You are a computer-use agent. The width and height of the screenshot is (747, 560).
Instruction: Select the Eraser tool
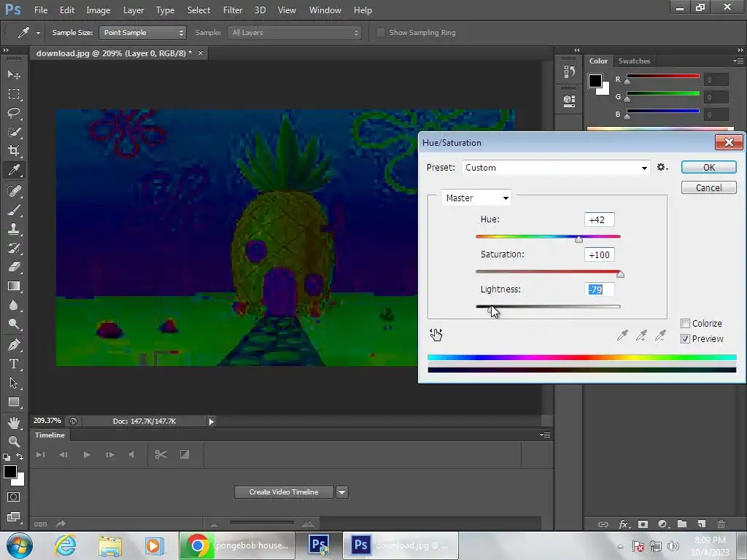coord(14,267)
